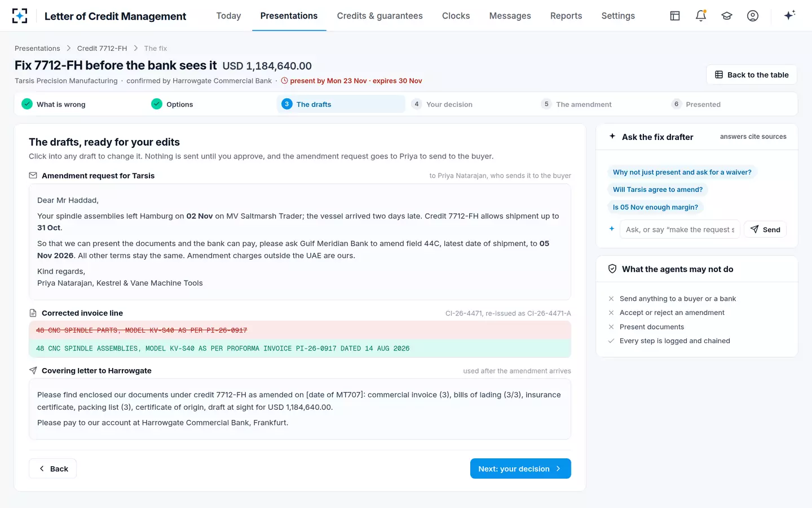Viewport: 812px width, 508px height.
Task: Click the app logo icon
Action: (x=20, y=16)
